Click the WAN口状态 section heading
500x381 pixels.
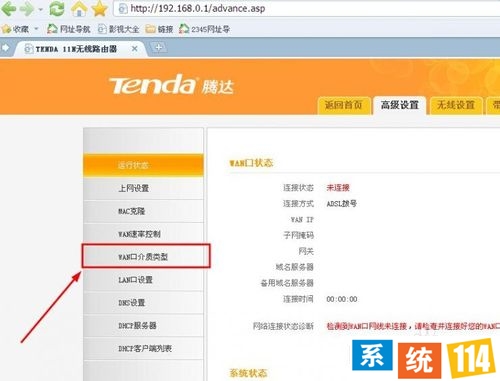pyautogui.click(x=251, y=163)
